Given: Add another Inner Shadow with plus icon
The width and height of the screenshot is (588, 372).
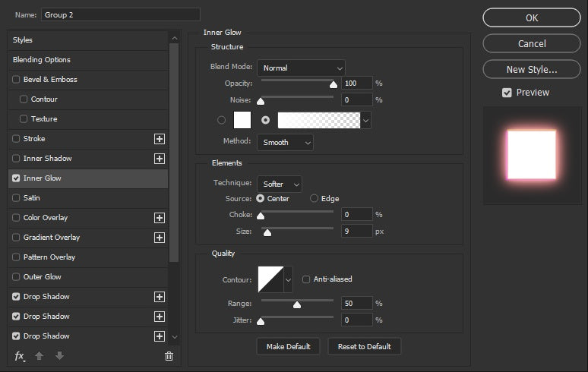Looking at the screenshot, I should [160, 159].
